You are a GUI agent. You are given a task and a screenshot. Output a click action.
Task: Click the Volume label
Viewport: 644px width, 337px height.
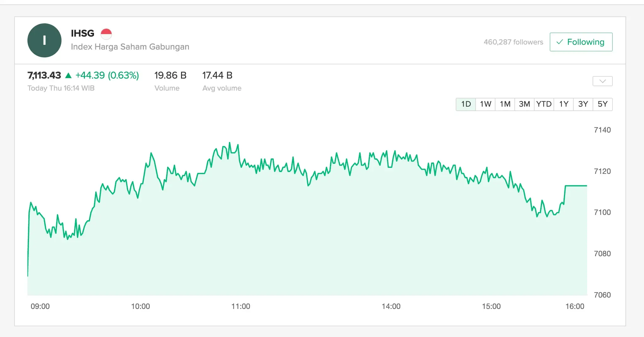pos(167,88)
